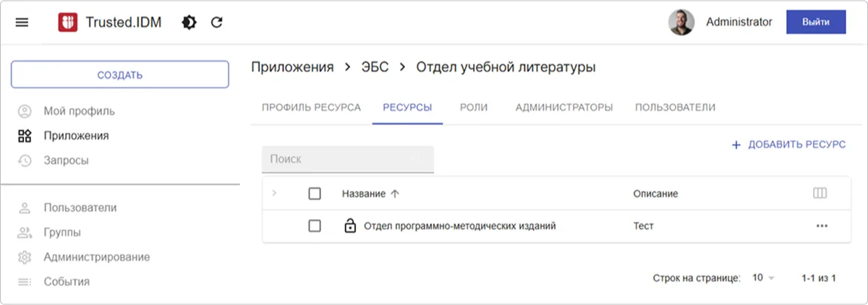868x305 pixels.
Task: Open Приложения in the sidebar
Action: click(76, 135)
